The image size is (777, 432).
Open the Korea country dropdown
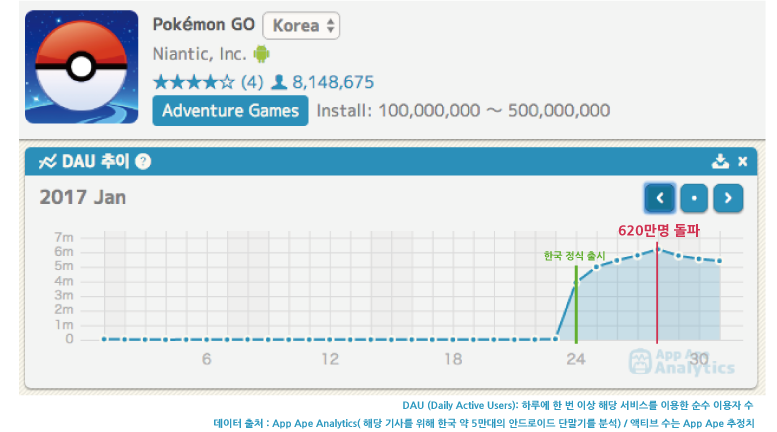(301, 25)
